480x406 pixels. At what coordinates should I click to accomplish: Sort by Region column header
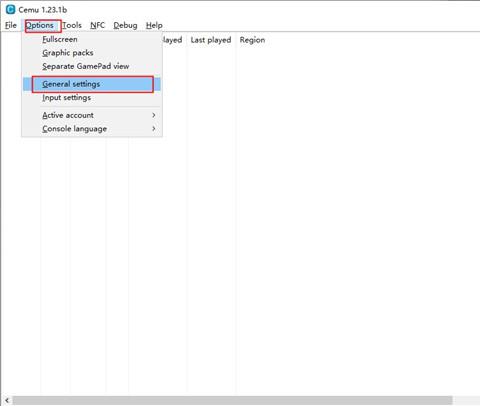point(252,40)
